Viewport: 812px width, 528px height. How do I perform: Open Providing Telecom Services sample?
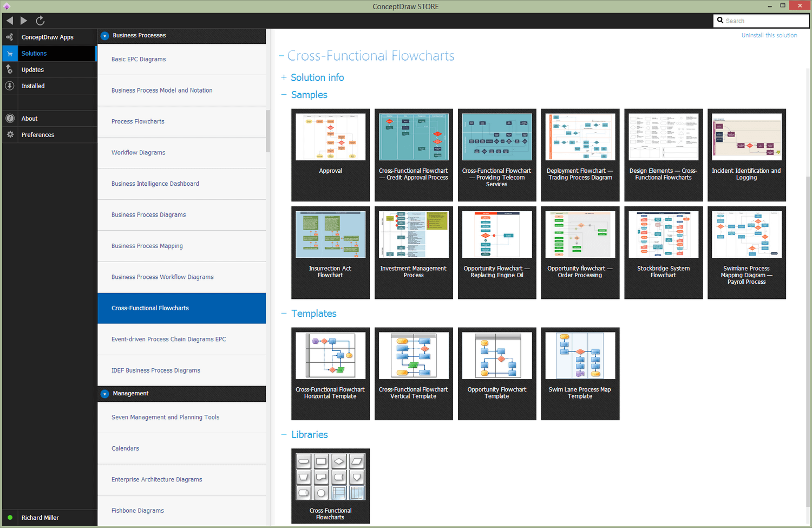pos(497,155)
